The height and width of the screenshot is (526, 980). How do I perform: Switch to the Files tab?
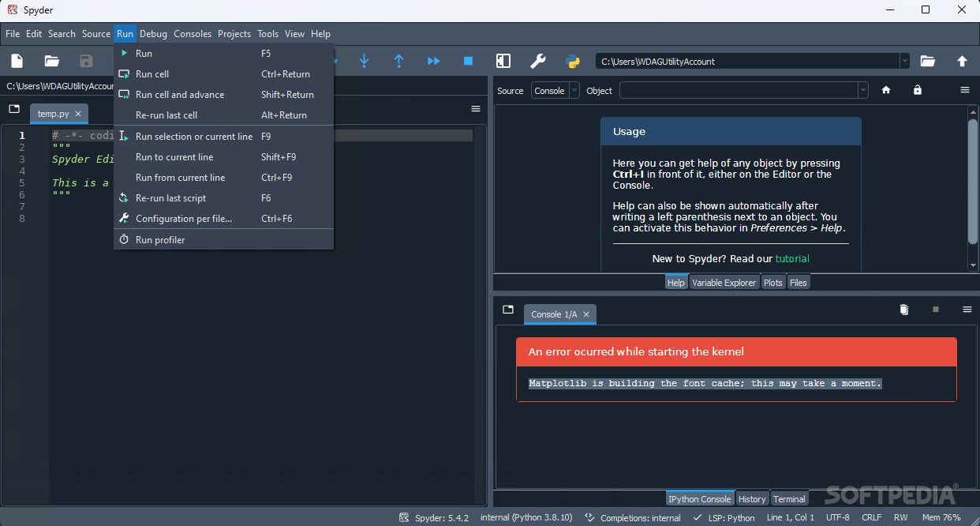pyautogui.click(x=799, y=283)
